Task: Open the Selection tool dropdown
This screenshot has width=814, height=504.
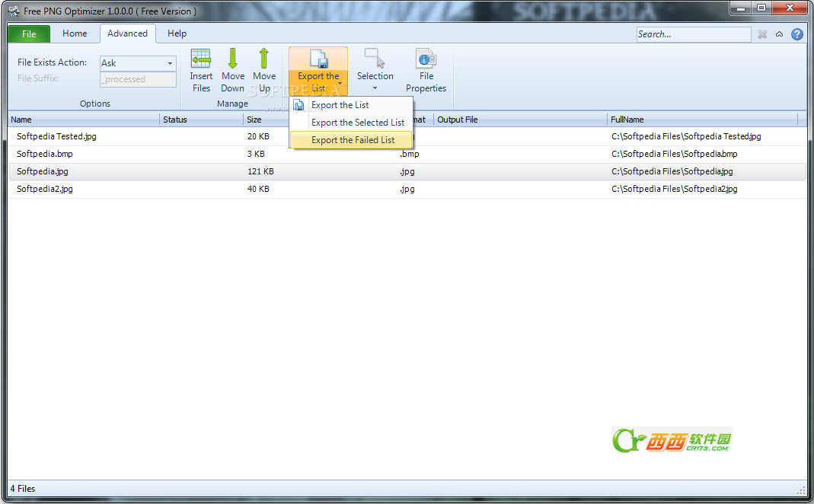Action: pyautogui.click(x=375, y=71)
